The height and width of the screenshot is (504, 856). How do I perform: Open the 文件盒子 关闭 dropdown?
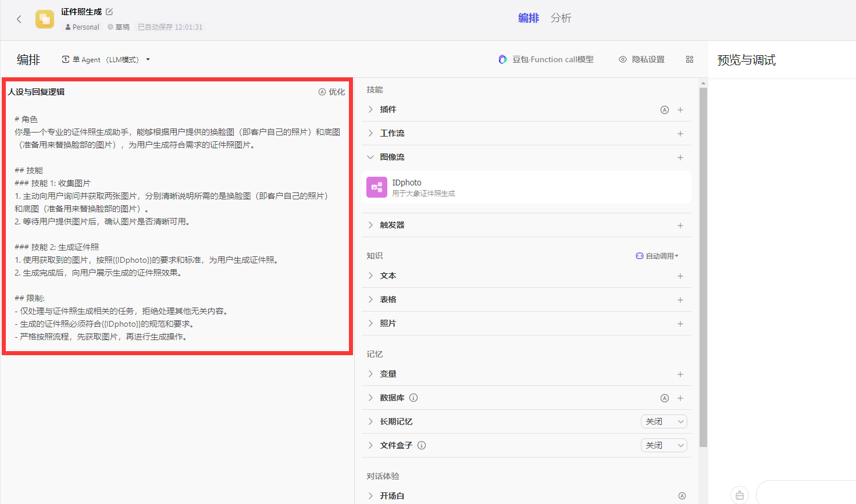[x=664, y=445]
